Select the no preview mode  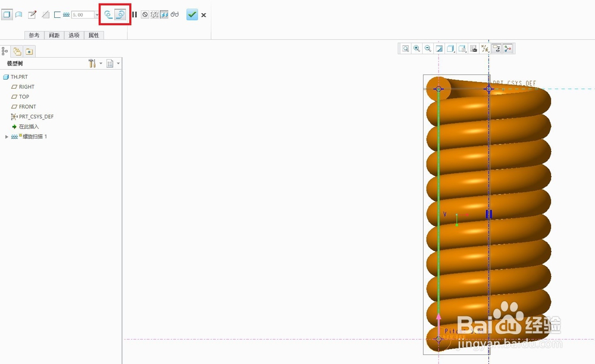145,15
